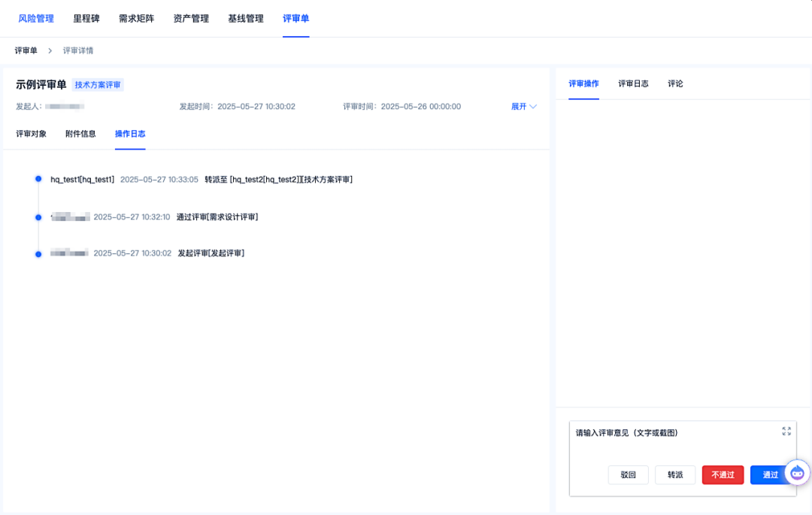
Task: Select the timeline dot for hq_test1 entry
Action: (38, 179)
